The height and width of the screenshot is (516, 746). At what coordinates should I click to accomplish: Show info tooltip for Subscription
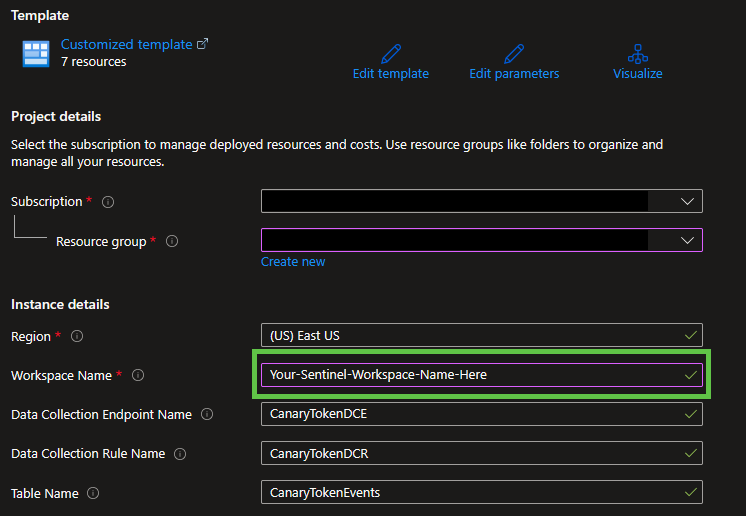pos(108,202)
